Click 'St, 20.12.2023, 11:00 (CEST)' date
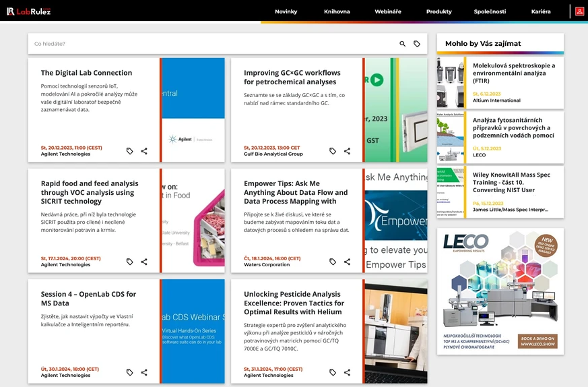Viewport: 588px width, 387px height. (x=71, y=148)
